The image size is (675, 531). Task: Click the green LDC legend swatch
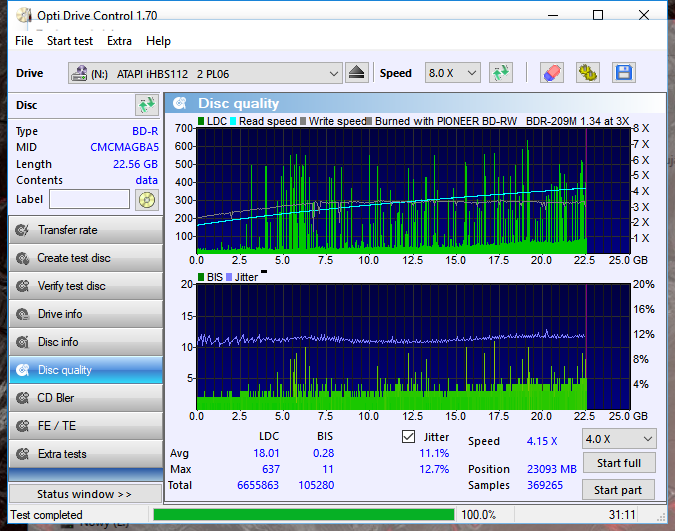click(x=201, y=121)
